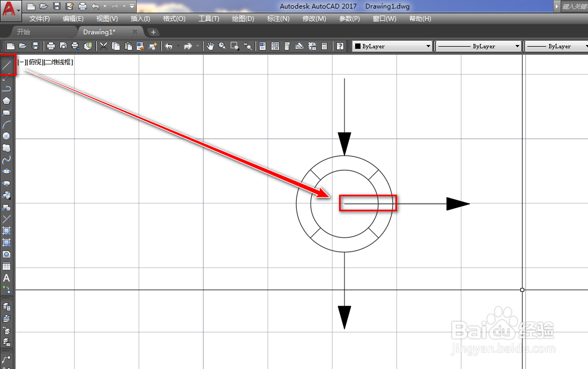Add a new drawing tab with plus
Image resolution: width=588 pixels, height=369 pixels.
[153, 32]
